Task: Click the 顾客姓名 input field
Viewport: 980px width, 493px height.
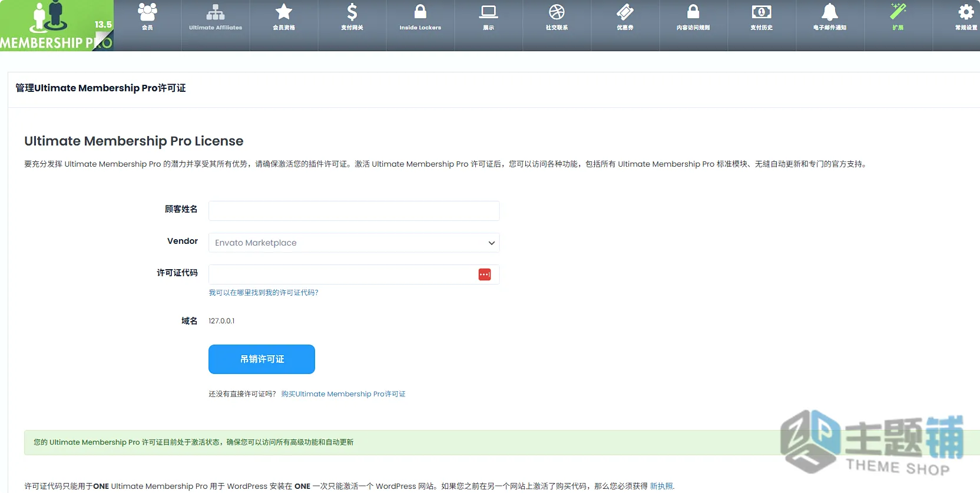Action: 354,211
